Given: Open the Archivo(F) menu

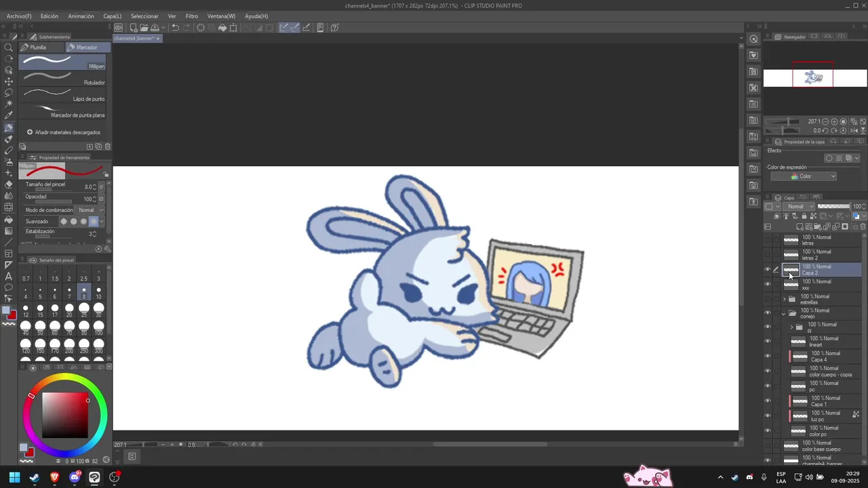Looking at the screenshot, I should [19, 16].
